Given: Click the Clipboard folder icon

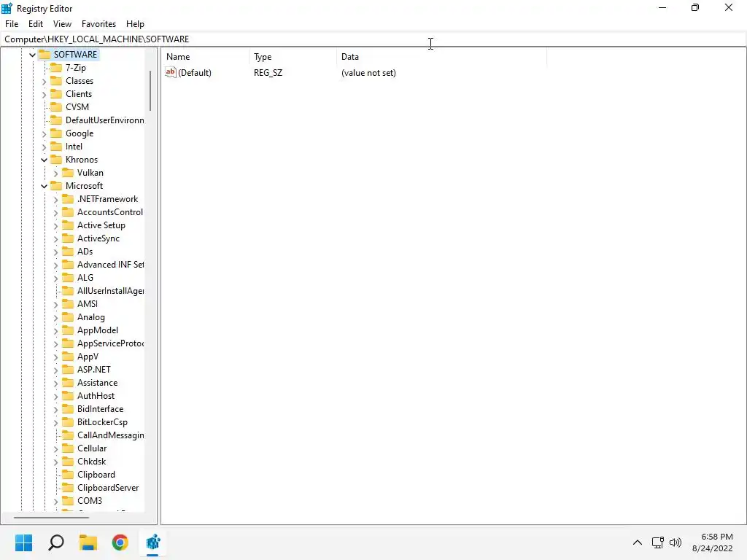Looking at the screenshot, I should (x=68, y=474).
